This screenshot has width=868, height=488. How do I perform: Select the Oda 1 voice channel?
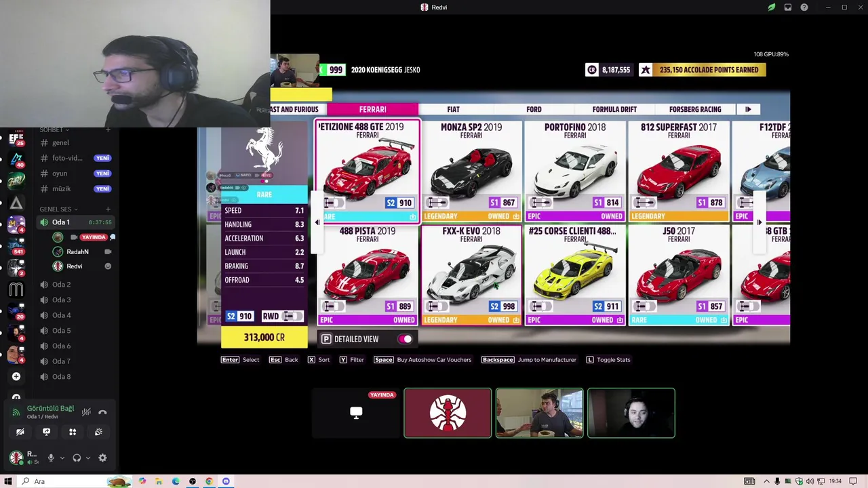click(75, 222)
